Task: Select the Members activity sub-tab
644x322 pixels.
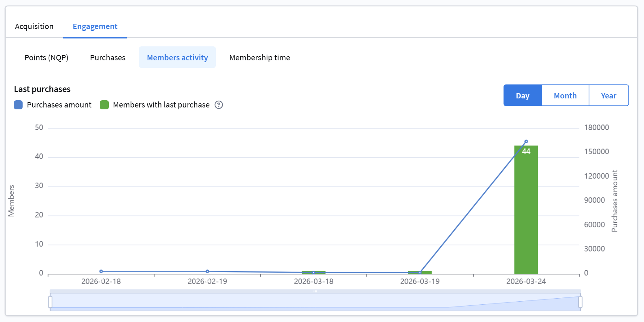Action: coord(177,58)
